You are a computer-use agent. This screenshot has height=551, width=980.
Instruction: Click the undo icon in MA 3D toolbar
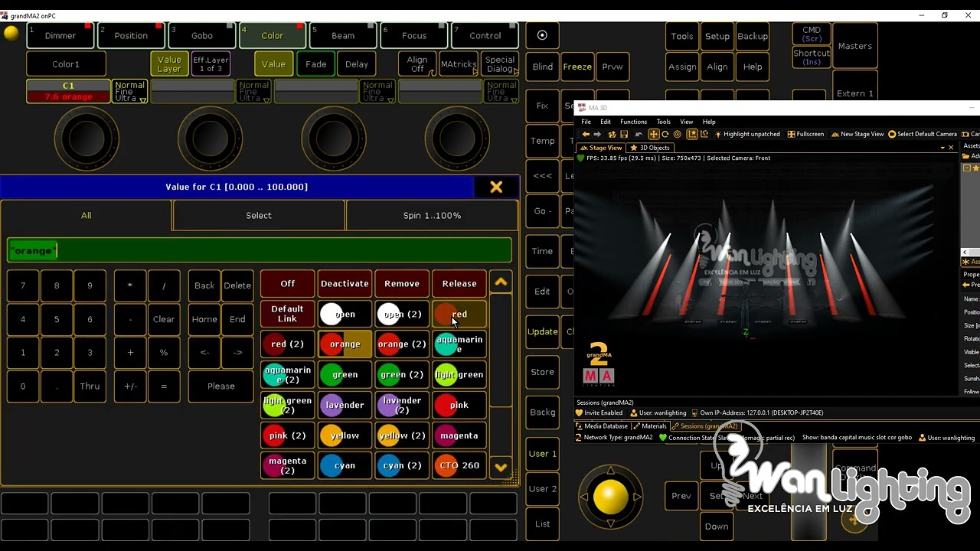pyautogui.click(x=639, y=134)
